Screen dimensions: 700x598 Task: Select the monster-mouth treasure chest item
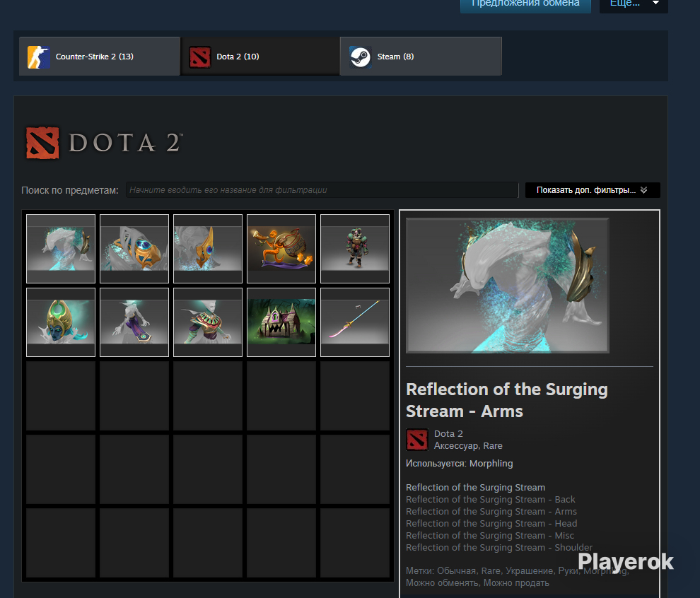tap(281, 322)
